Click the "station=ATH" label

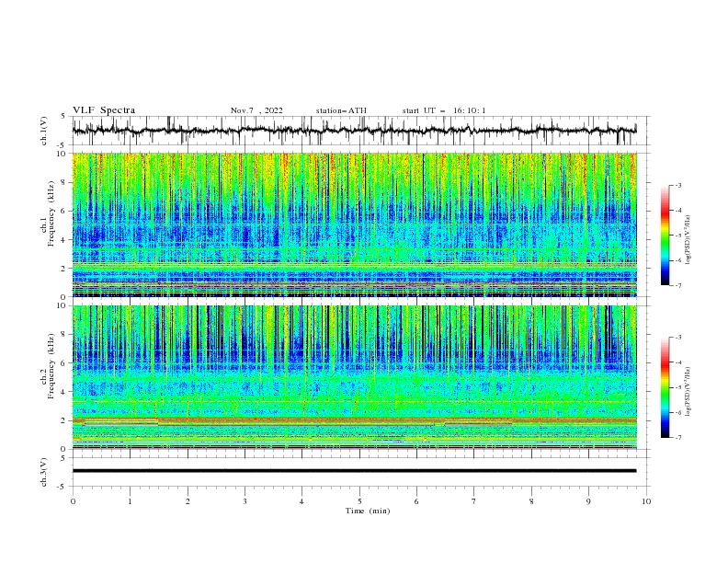click(341, 110)
